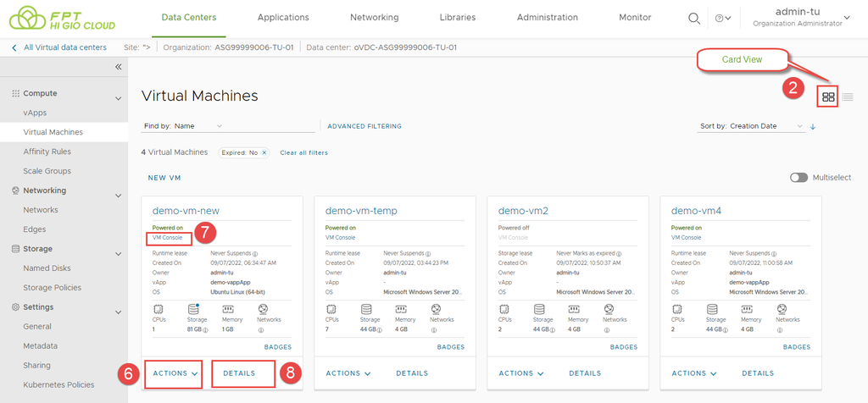This screenshot has width=868, height=403.
Task: Enable the Multiselect toggle
Action: [798, 178]
